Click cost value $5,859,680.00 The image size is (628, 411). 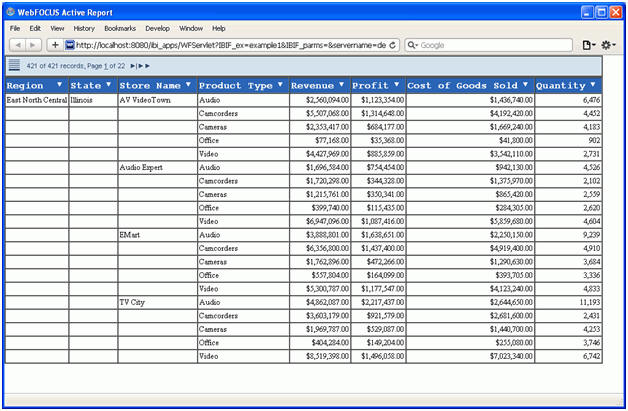pyautogui.click(x=511, y=222)
